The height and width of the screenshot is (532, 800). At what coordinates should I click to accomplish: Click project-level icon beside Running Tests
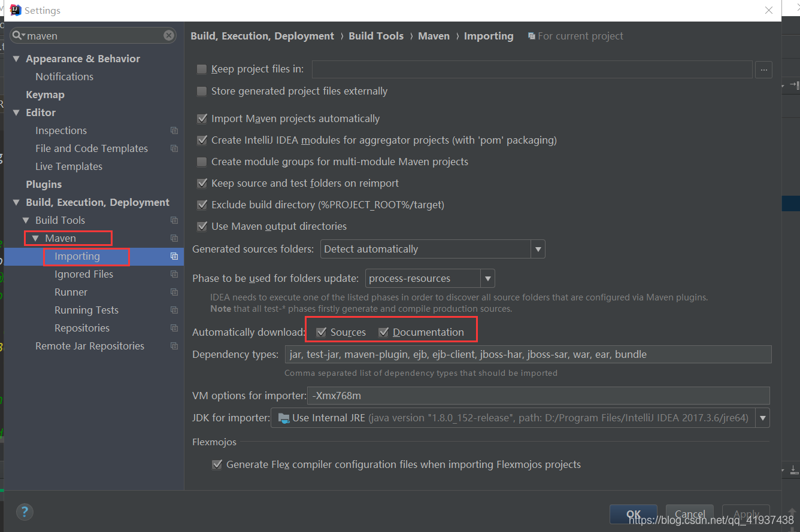click(174, 310)
